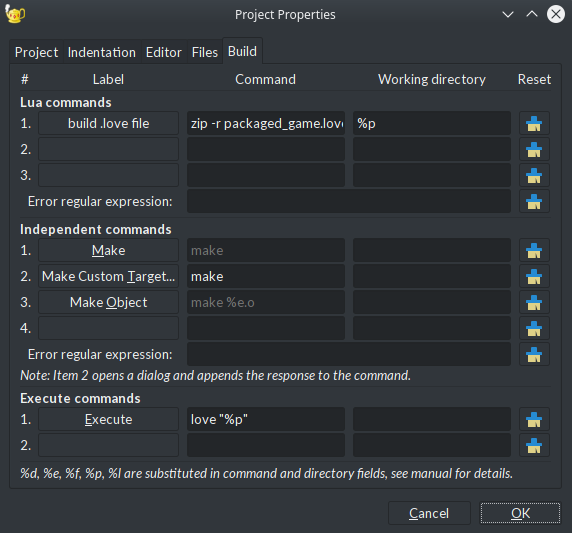572x533 pixels.
Task: Reset the Make independent command
Action: (534, 250)
